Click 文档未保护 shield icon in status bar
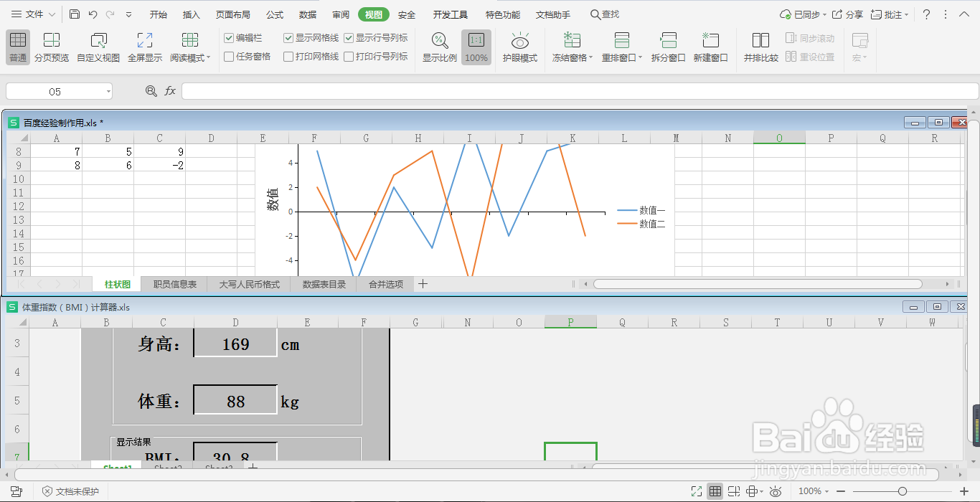The width and height of the screenshot is (980, 502). pyautogui.click(x=47, y=491)
